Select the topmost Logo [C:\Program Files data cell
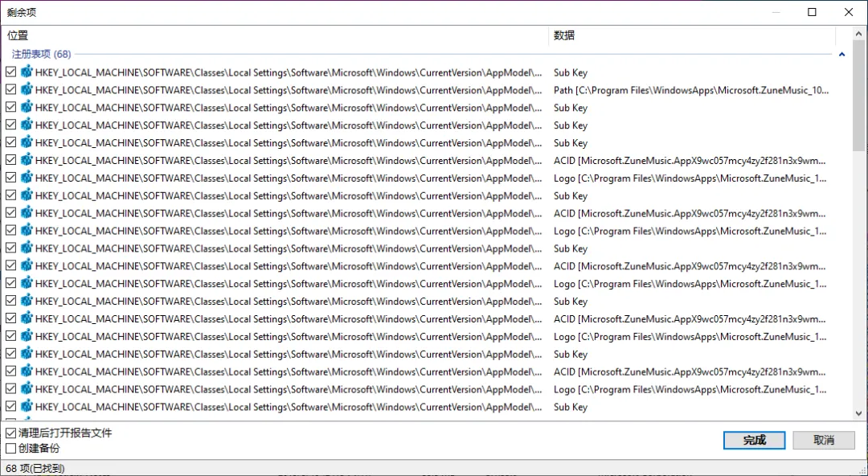This screenshot has height=476, width=868. tap(690, 178)
